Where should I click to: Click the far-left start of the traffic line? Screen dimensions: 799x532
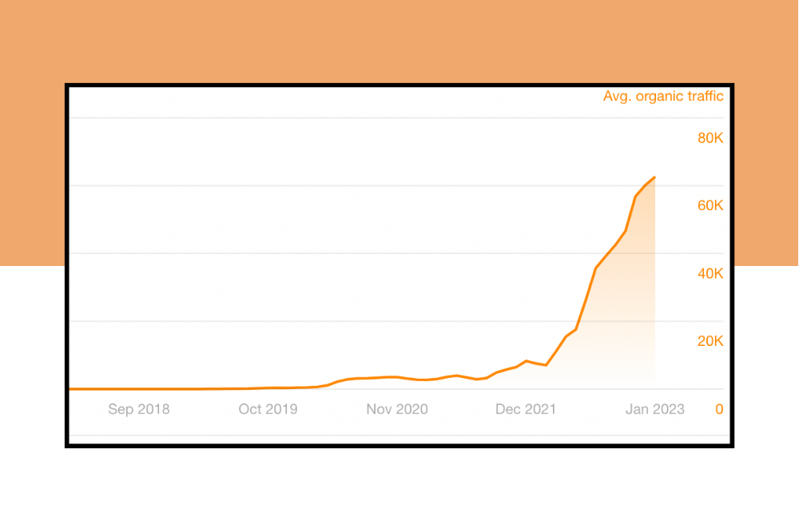tap(72, 389)
